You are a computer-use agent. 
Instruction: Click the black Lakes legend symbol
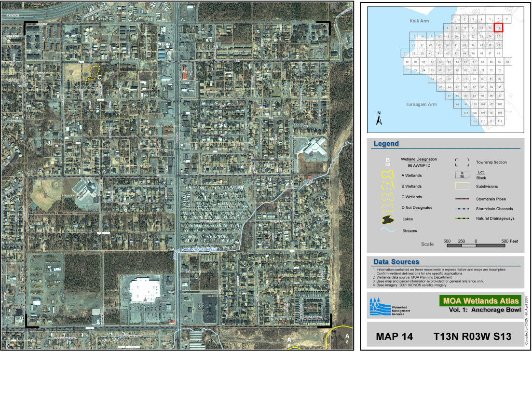tap(388, 219)
